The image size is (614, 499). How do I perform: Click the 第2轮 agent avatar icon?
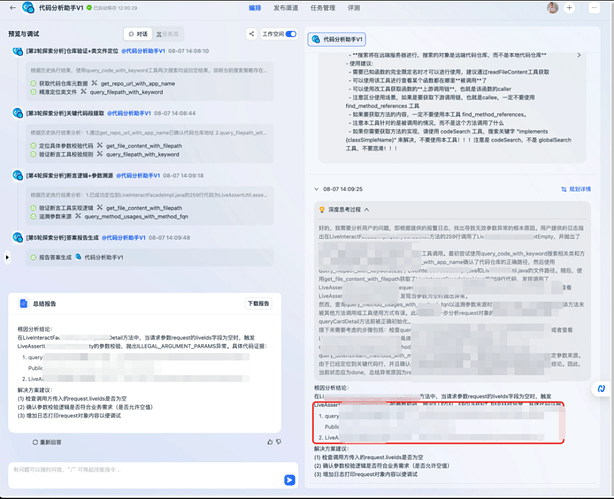16,50
